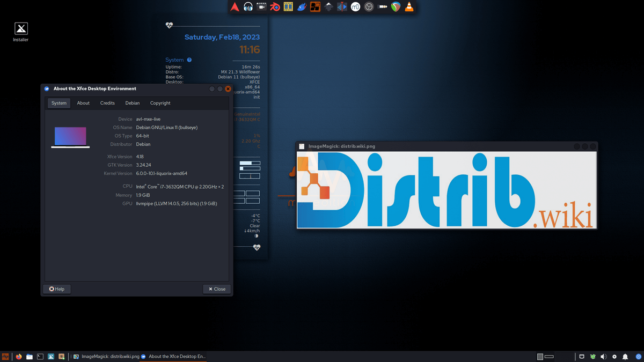Launch Ardour from the top dock
Screen dimensions: 644x362
[x=235, y=7]
